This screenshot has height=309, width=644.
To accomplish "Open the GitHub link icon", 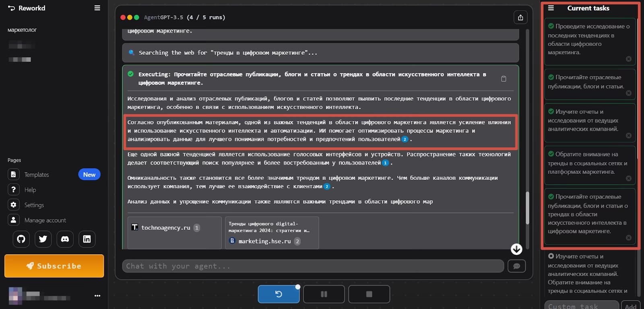I will click(21, 239).
